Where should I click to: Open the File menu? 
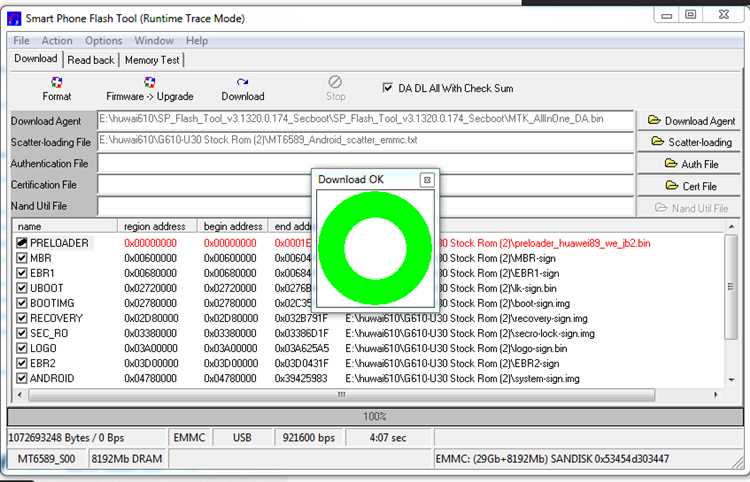21,41
